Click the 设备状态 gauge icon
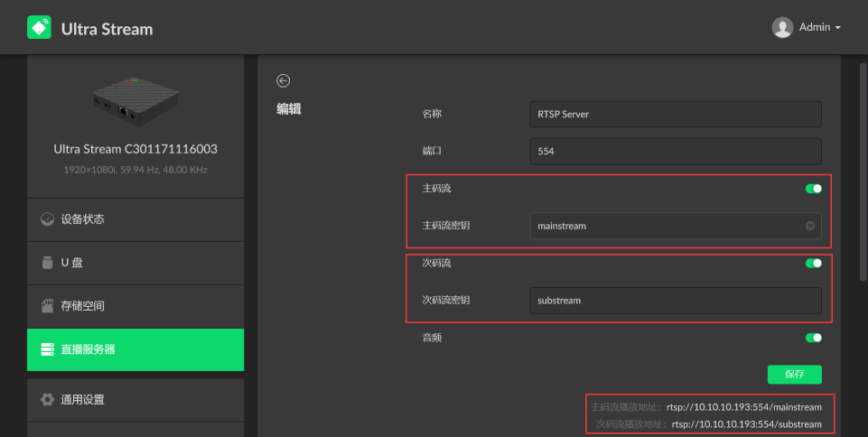This screenshot has width=868, height=437. click(47, 219)
